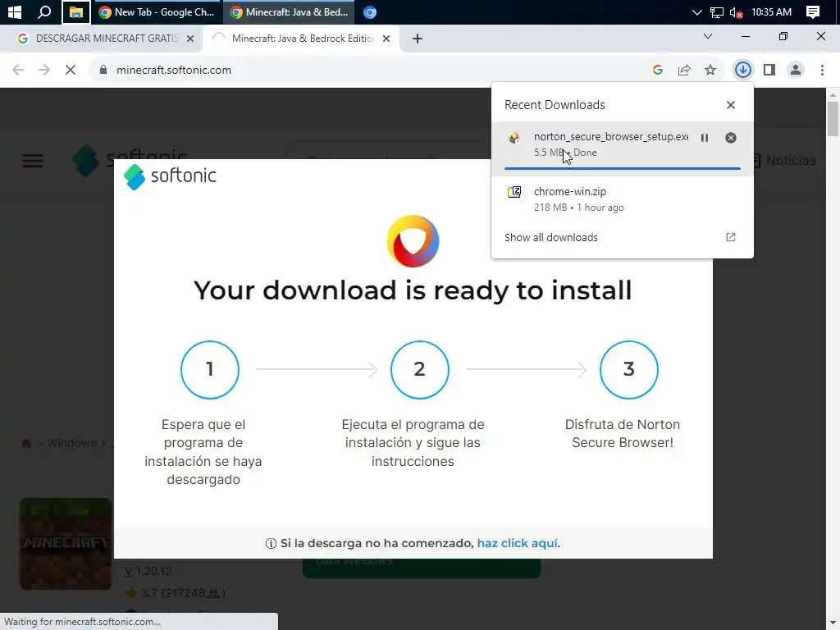Toggle the Chrome downloads button
This screenshot has width=840, height=630.
743,70
